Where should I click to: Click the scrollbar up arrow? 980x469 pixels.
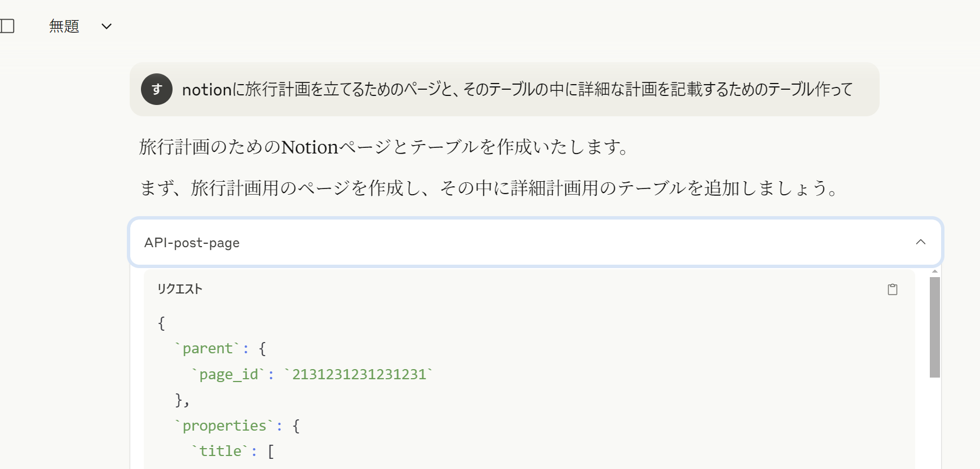(935, 271)
